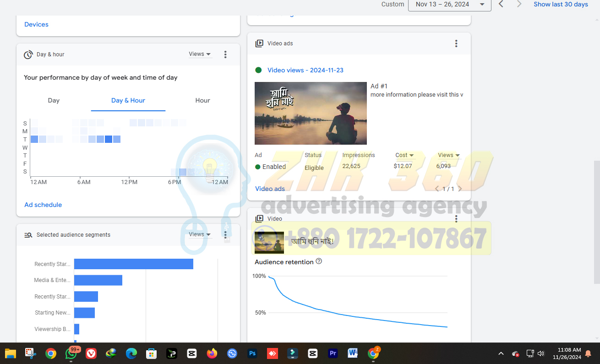
Task: Open Cost column dropdown in Video ads
Action: coord(404,155)
